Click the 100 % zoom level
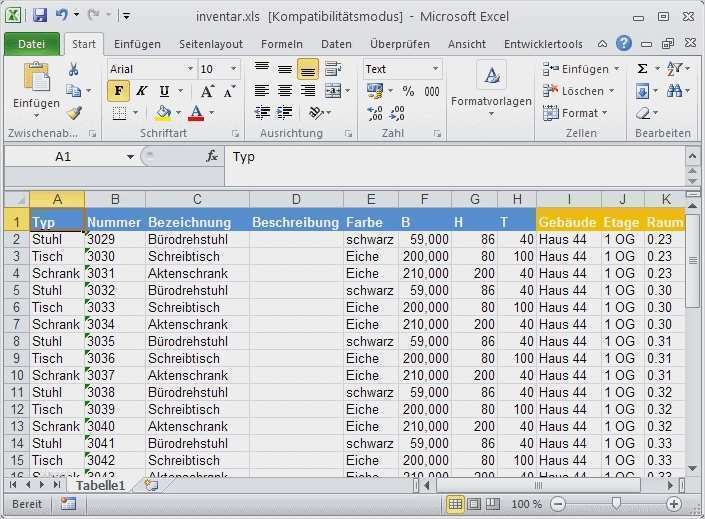This screenshot has width=705, height=519. 526,504
